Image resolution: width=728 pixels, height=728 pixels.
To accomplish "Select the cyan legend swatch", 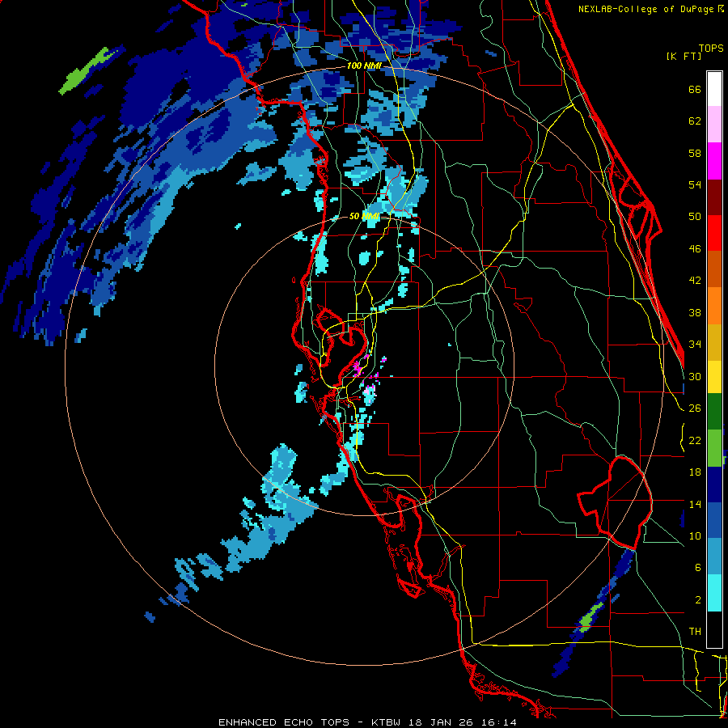I will (x=714, y=593).
